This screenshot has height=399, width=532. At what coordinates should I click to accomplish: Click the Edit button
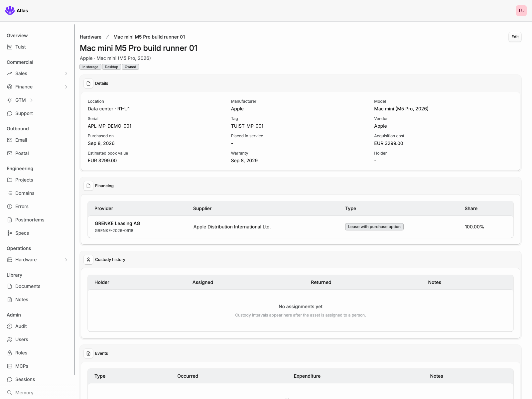515,37
